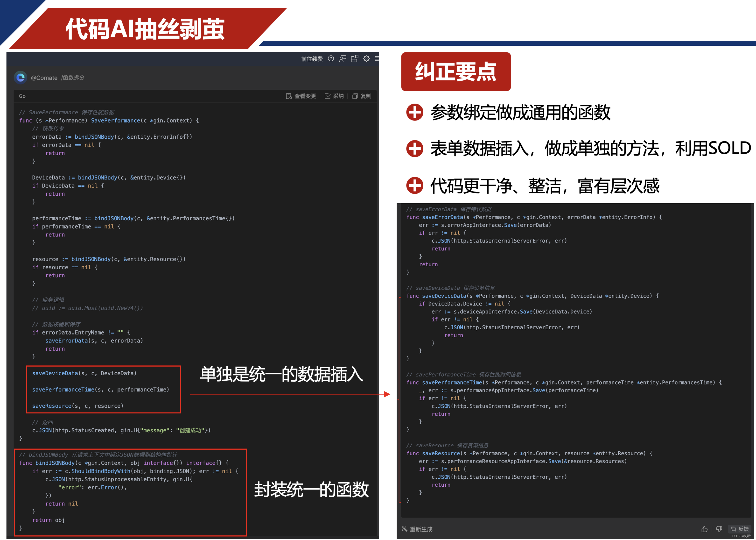Click the "func savePerformanceTime" signature line
756x540 pixels.
tap(564, 382)
